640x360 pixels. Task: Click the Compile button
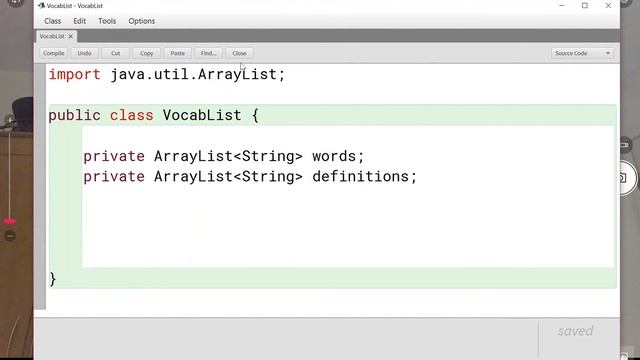point(53,53)
